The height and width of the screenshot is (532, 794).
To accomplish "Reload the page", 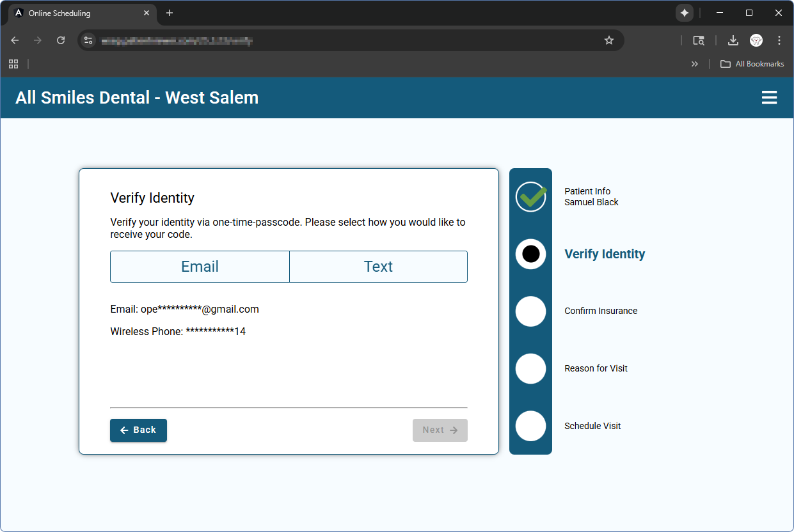I will [x=61, y=40].
